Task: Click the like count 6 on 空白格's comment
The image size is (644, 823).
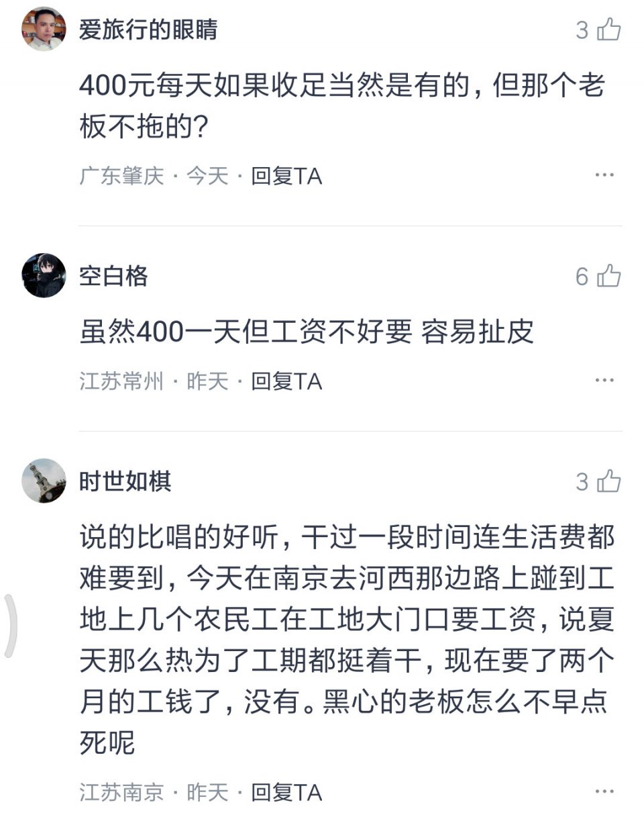Action: tap(582, 277)
